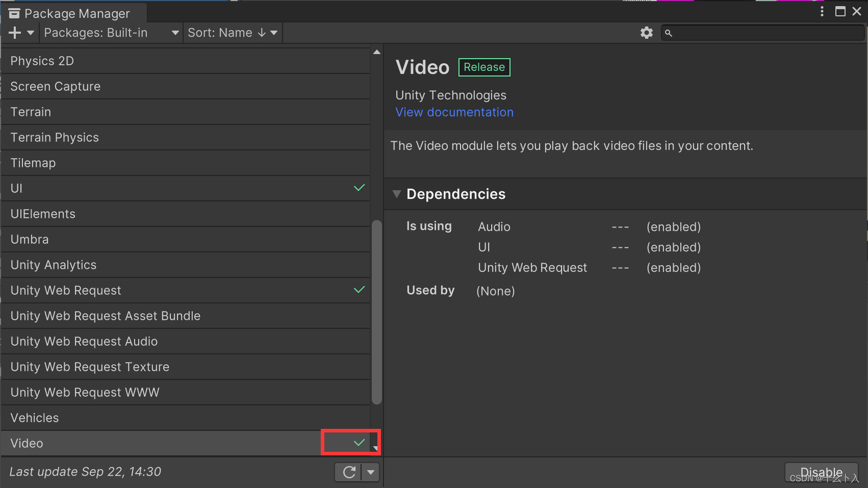Image resolution: width=868 pixels, height=488 pixels.
Task: Click the Dependencies heading
Action: [456, 194]
